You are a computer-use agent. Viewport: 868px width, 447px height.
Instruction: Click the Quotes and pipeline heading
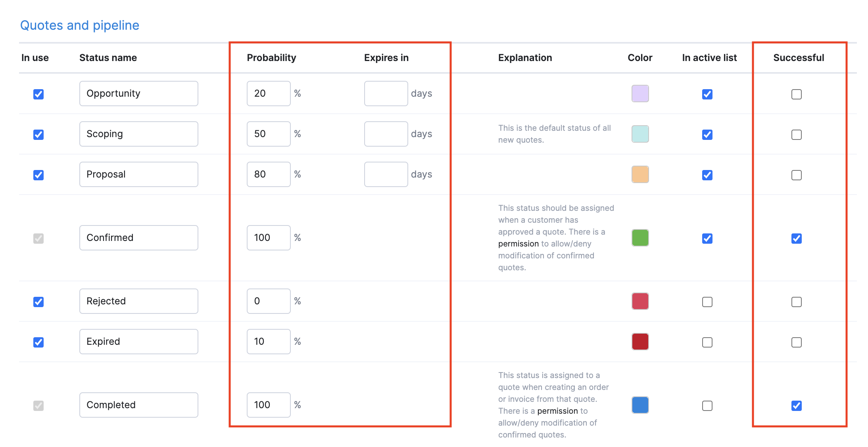pos(80,25)
